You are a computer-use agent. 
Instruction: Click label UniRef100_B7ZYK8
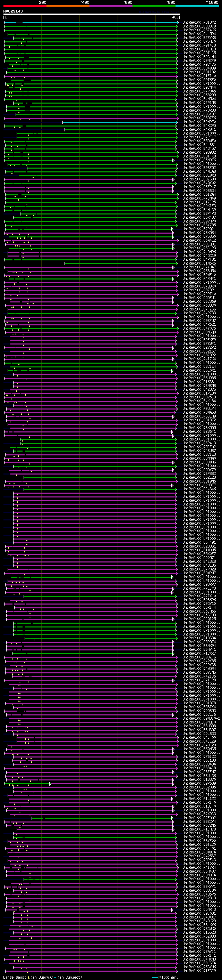pyautogui.click(x=199, y=38)
